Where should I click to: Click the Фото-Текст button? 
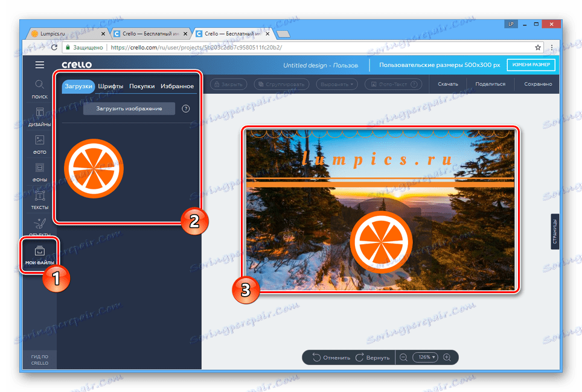[x=394, y=84]
